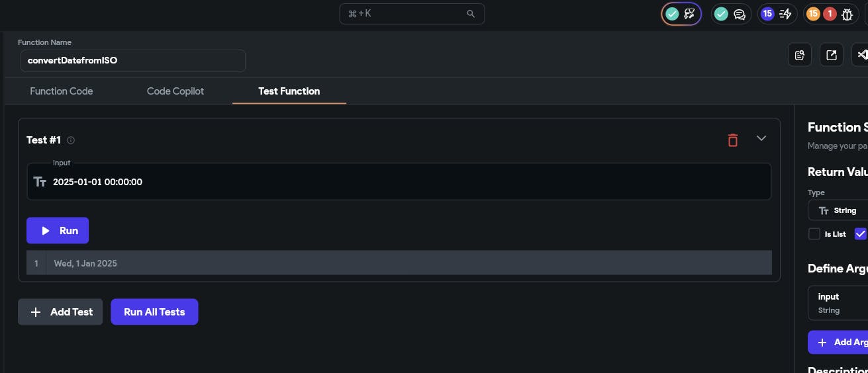Click Run All Tests
The image size is (868, 373).
[154, 312]
